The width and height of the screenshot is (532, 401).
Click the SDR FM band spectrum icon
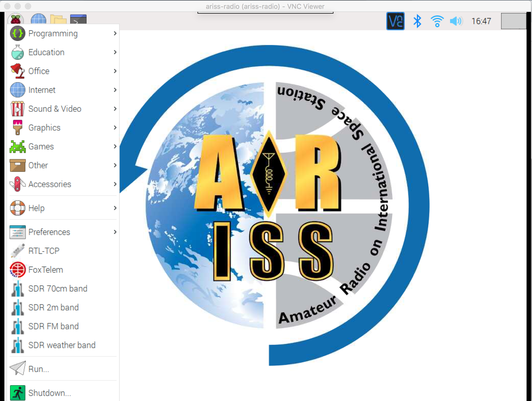point(17,326)
